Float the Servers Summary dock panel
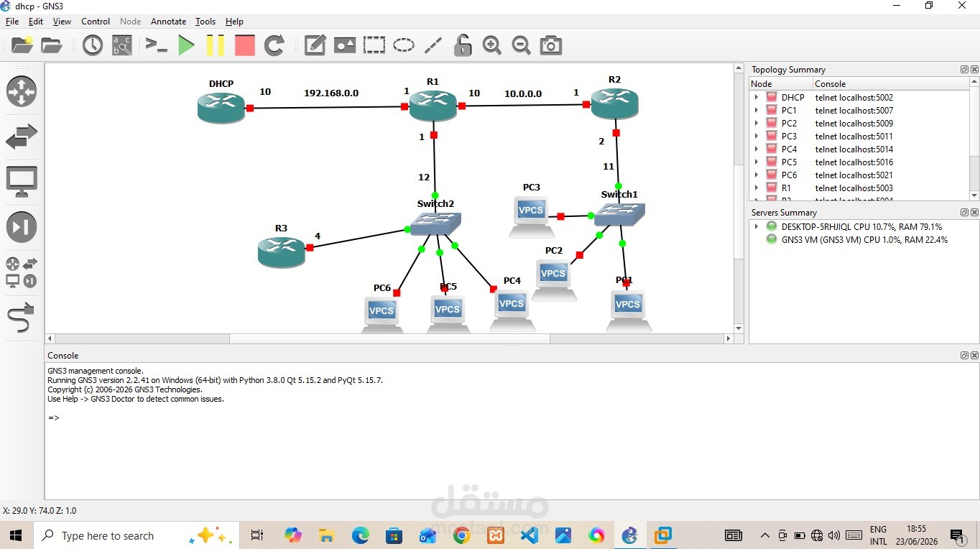Viewport: 980px width, 549px height. [x=965, y=213]
